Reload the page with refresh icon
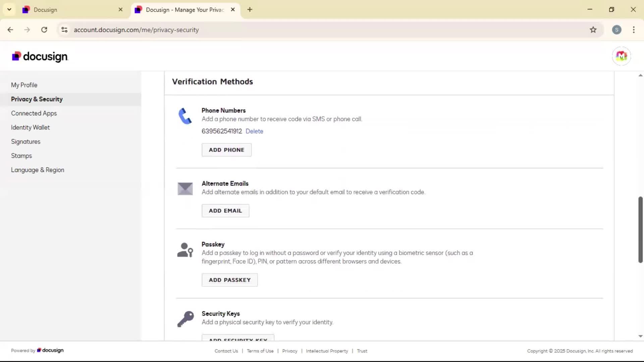This screenshot has width=644, height=362. [x=44, y=30]
